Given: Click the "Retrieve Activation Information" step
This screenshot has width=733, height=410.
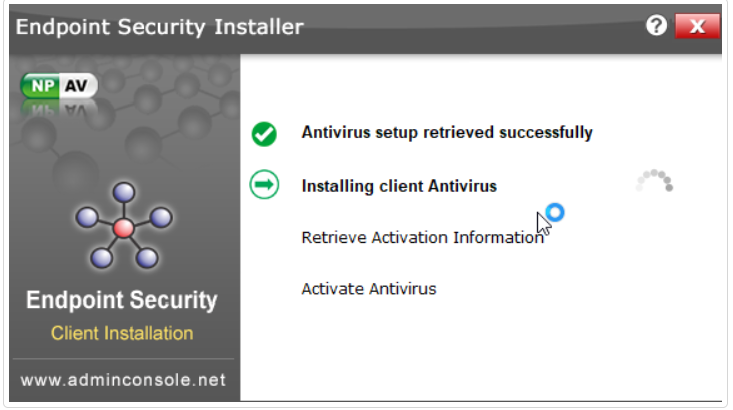Looking at the screenshot, I should pos(422,237).
